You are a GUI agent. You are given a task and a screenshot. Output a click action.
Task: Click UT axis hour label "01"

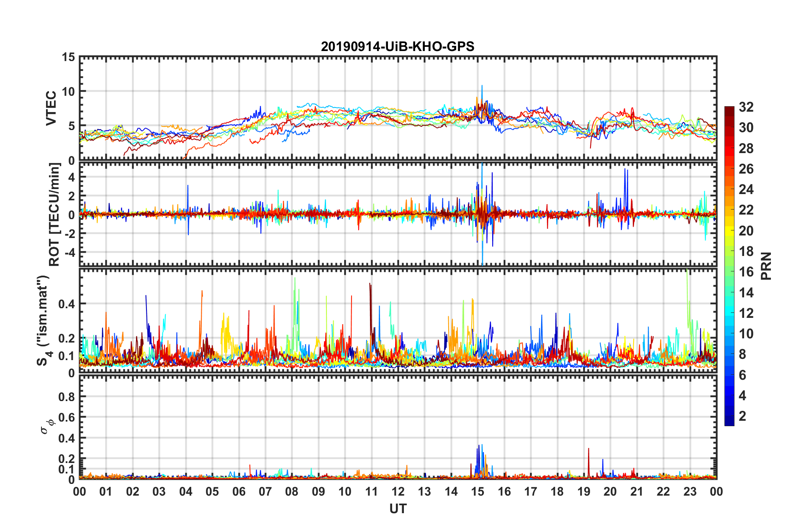pos(106,491)
